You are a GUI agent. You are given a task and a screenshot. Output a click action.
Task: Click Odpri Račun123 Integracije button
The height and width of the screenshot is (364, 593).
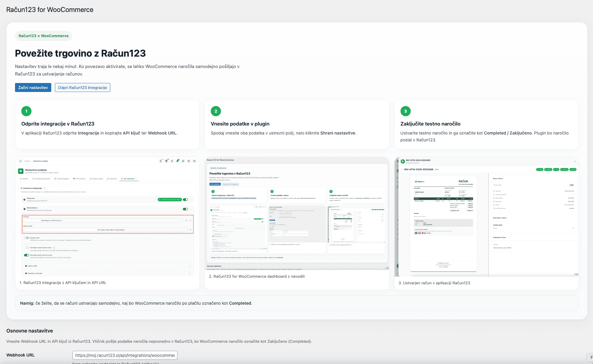click(82, 87)
